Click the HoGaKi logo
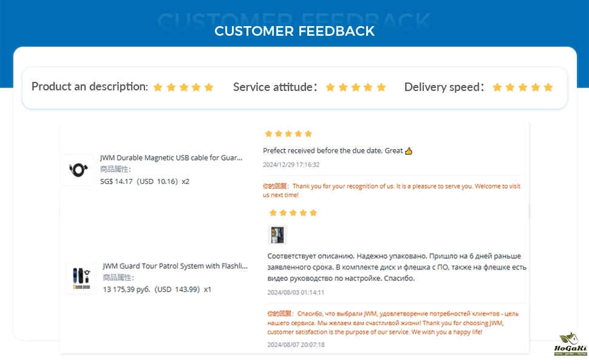This screenshot has height=364, width=589. point(570,345)
